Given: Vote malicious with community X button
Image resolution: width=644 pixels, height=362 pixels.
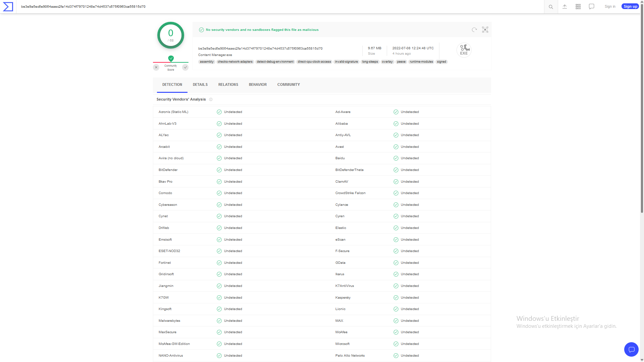Looking at the screenshot, I should point(156,67).
